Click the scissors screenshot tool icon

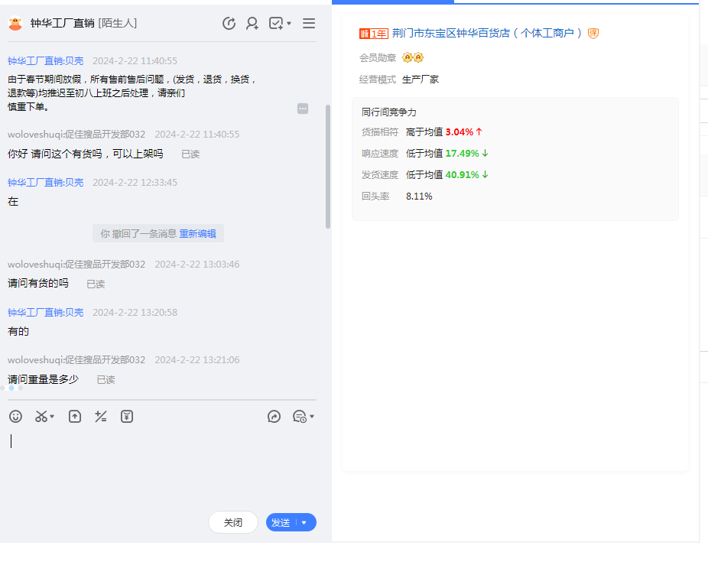click(x=41, y=417)
